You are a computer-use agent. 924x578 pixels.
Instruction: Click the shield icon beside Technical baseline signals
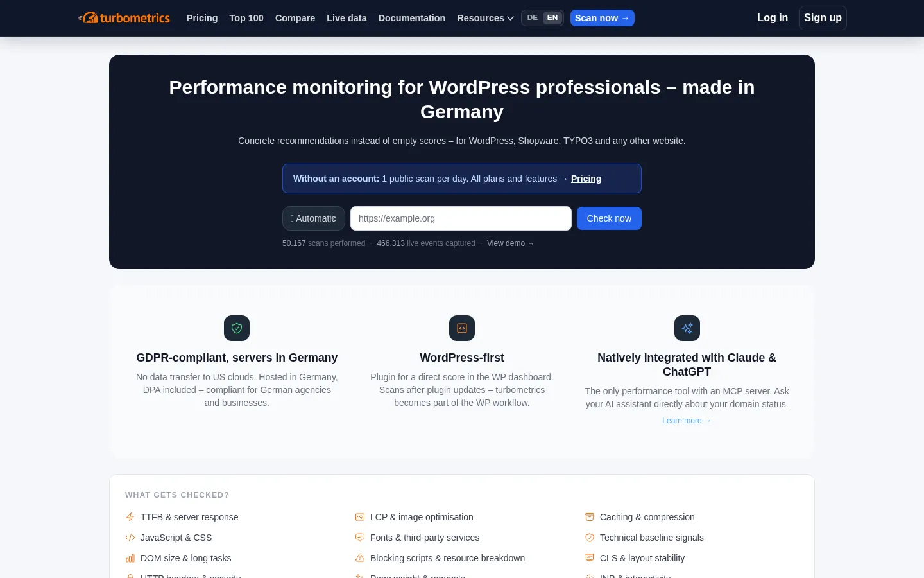coord(590,538)
